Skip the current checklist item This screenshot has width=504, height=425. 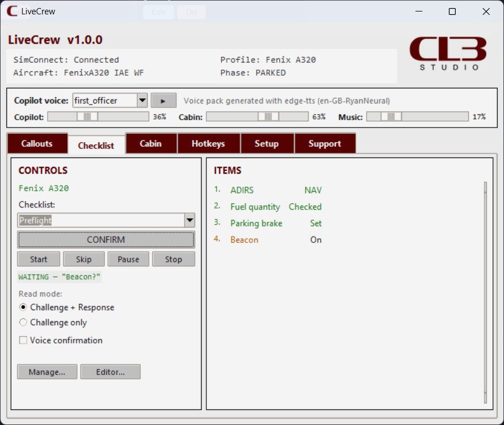(83, 259)
